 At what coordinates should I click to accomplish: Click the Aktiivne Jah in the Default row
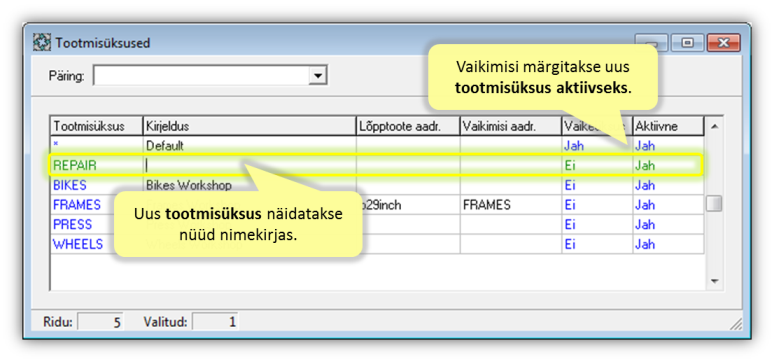tap(668, 146)
